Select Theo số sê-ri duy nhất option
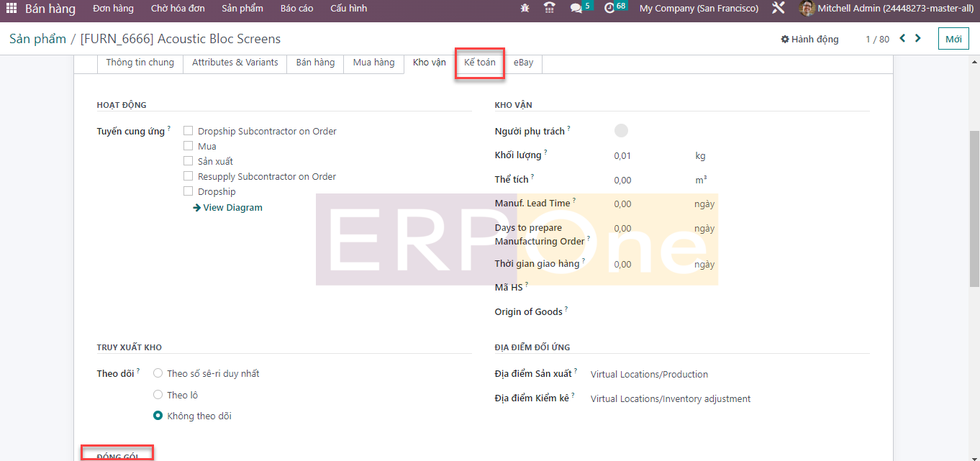The width and height of the screenshot is (980, 461). (158, 373)
